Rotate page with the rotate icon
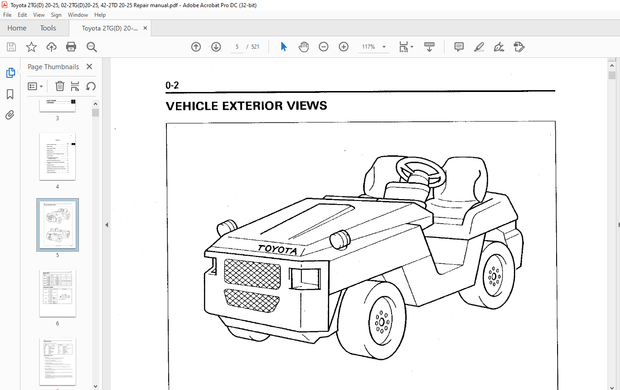Screen dimensions: 620x390 point(91,86)
